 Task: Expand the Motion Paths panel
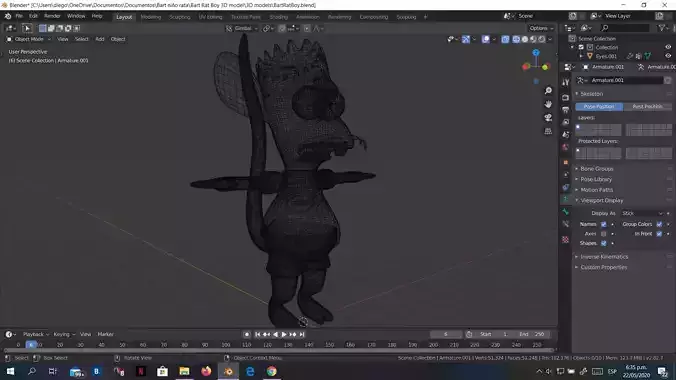tap(596, 190)
